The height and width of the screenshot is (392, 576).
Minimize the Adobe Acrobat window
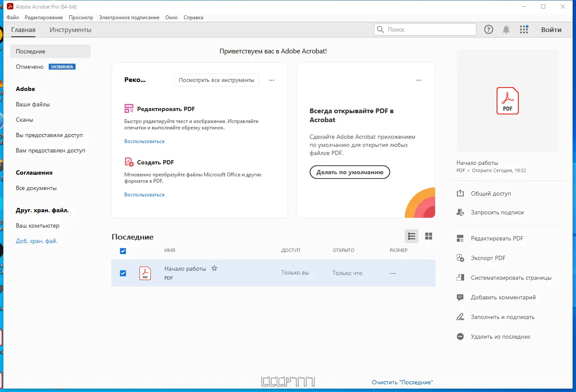point(524,6)
